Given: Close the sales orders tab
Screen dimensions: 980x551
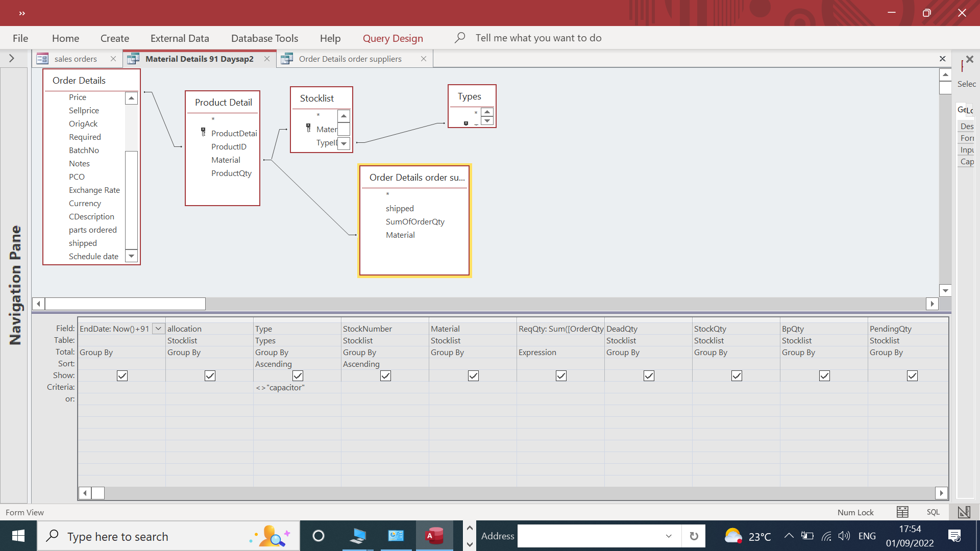Looking at the screenshot, I should 113,59.
